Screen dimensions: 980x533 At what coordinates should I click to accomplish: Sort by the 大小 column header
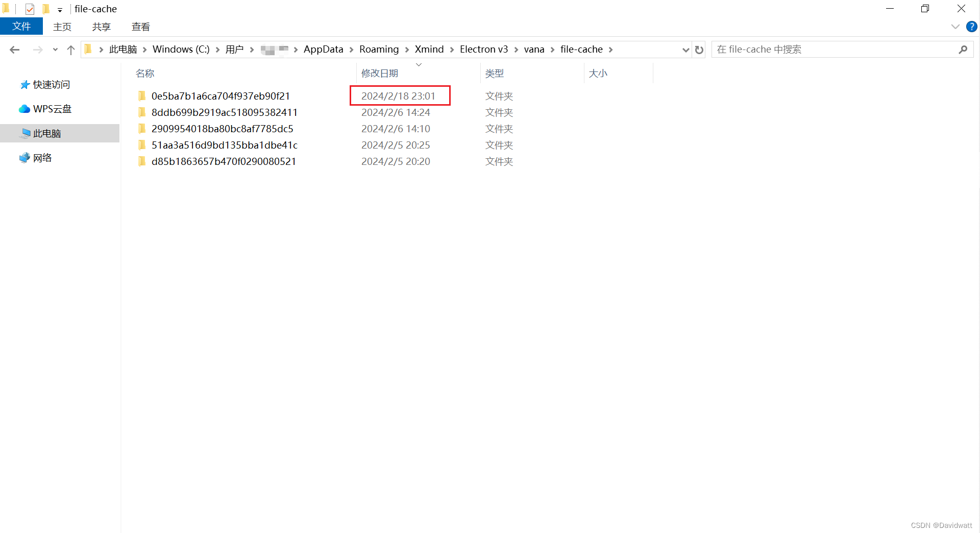point(598,74)
